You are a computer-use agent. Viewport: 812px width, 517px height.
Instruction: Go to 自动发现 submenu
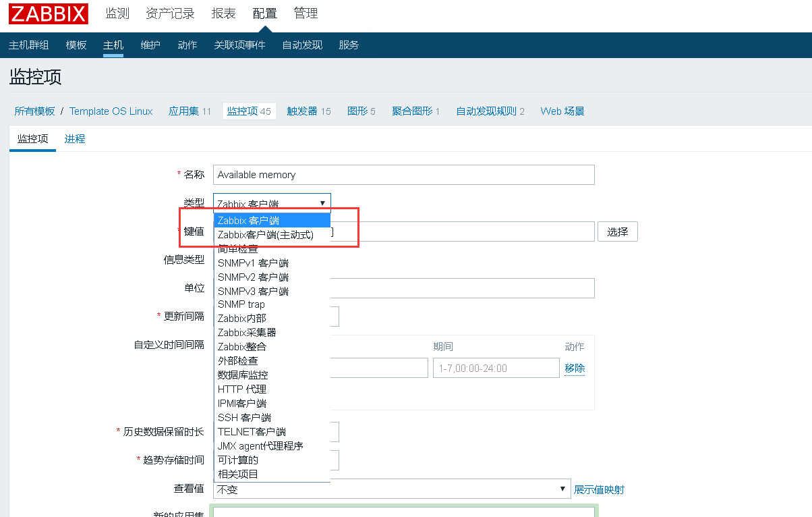coord(302,45)
